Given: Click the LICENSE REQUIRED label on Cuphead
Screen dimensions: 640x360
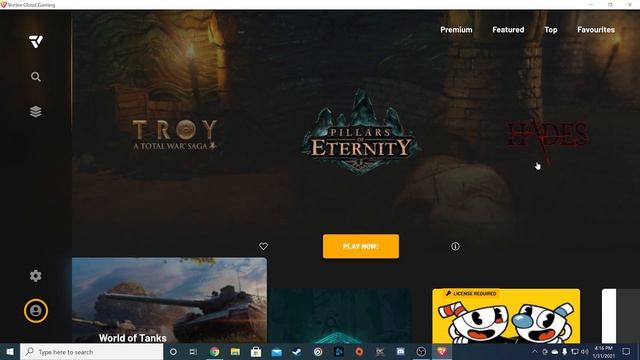Looking at the screenshot, I should 471,293.
